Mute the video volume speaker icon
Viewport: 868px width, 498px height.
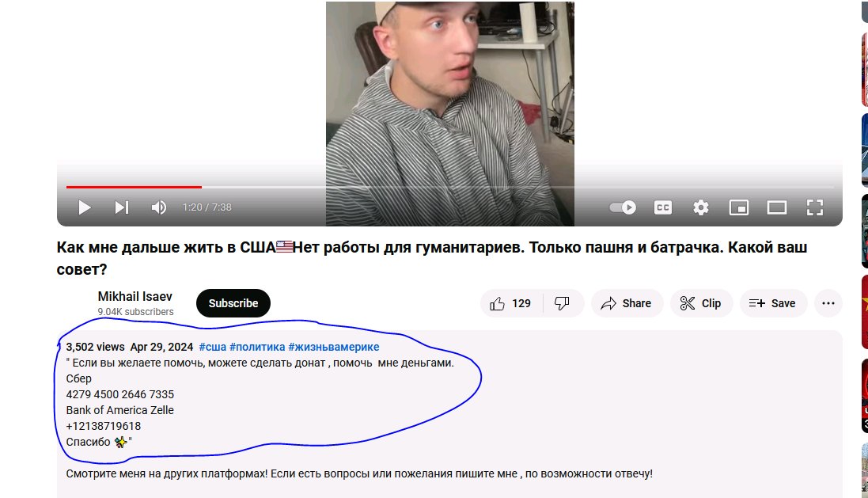click(x=159, y=207)
